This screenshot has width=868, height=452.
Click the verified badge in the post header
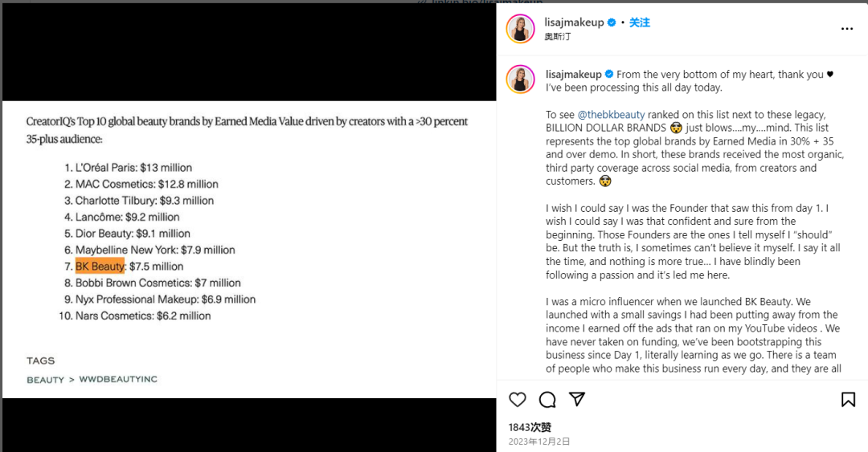pyautogui.click(x=612, y=22)
